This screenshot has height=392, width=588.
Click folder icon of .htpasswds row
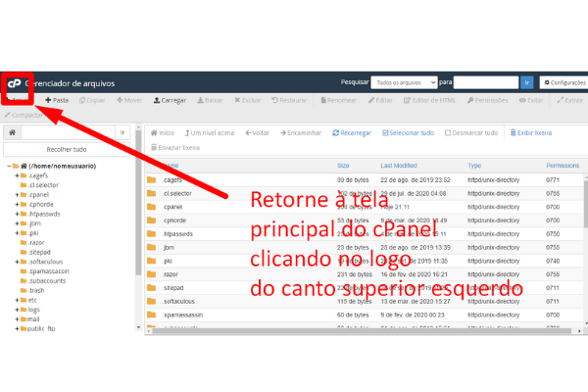point(152,233)
